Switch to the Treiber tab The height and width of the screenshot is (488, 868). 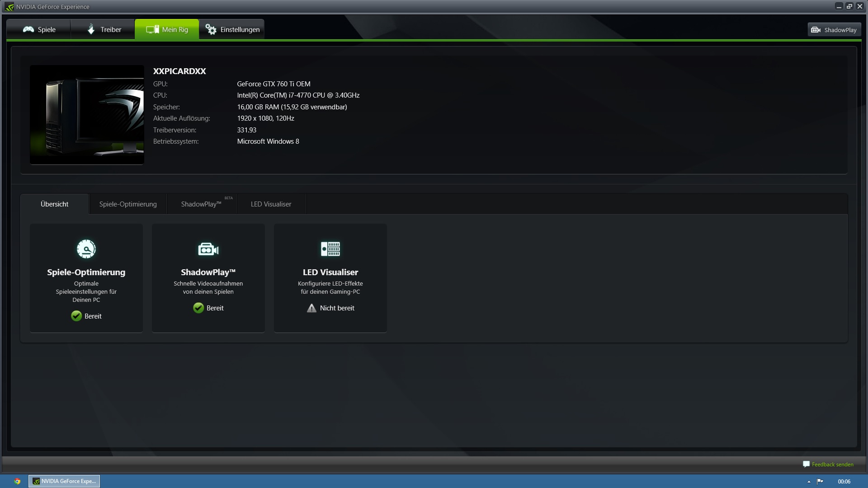tap(103, 29)
